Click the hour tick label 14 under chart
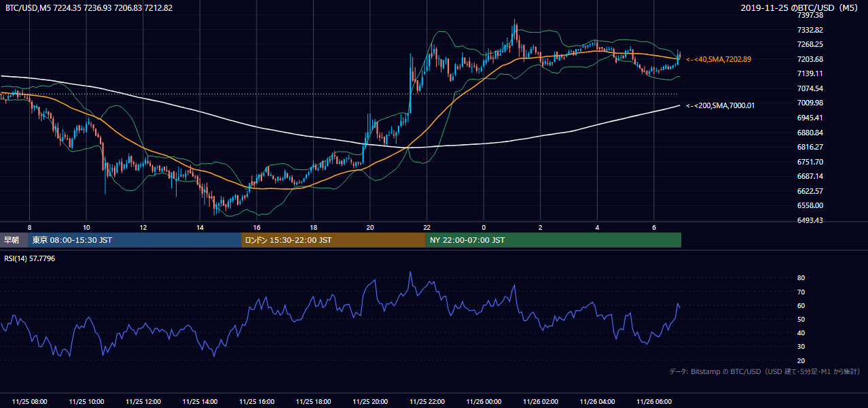868x408 pixels. (x=200, y=227)
